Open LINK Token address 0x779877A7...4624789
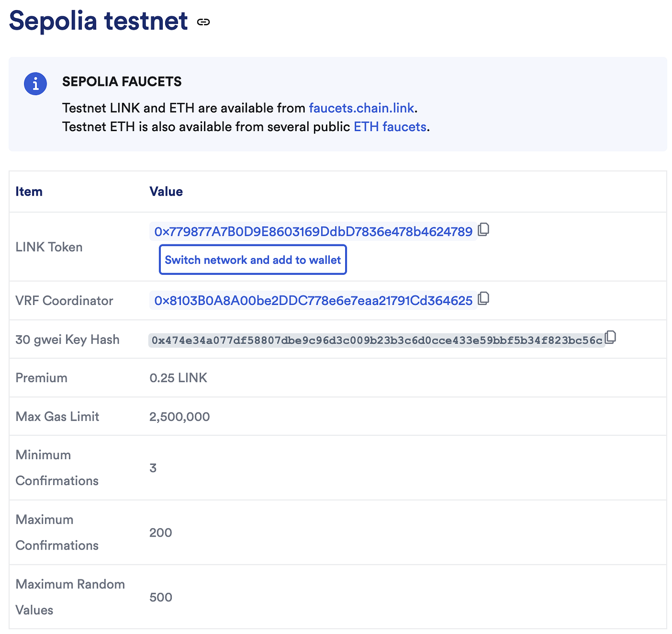 pyautogui.click(x=313, y=232)
